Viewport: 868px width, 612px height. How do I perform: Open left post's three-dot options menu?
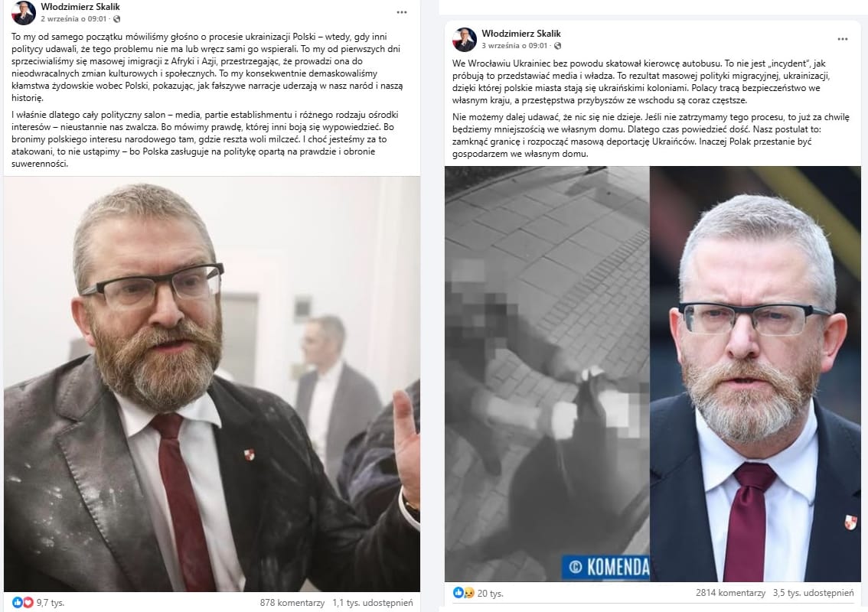click(x=402, y=12)
